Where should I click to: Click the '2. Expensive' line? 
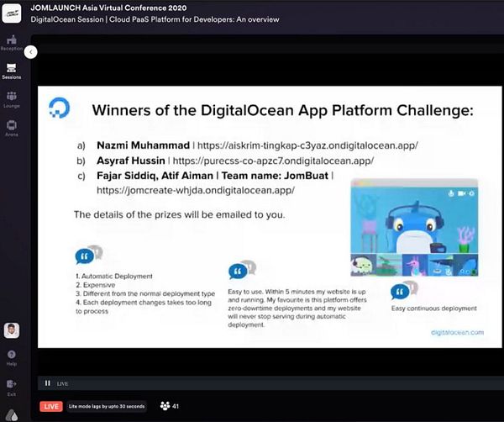coord(96,285)
